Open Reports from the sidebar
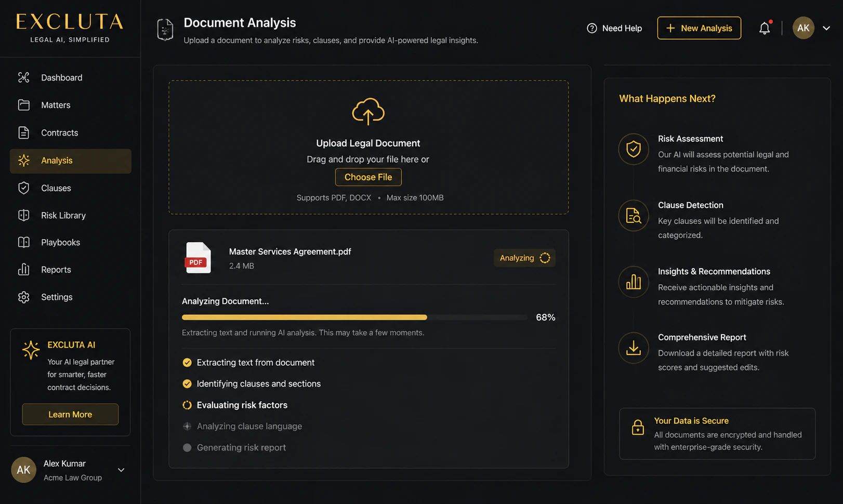Viewport: 843px width, 504px height. [70, 270]
